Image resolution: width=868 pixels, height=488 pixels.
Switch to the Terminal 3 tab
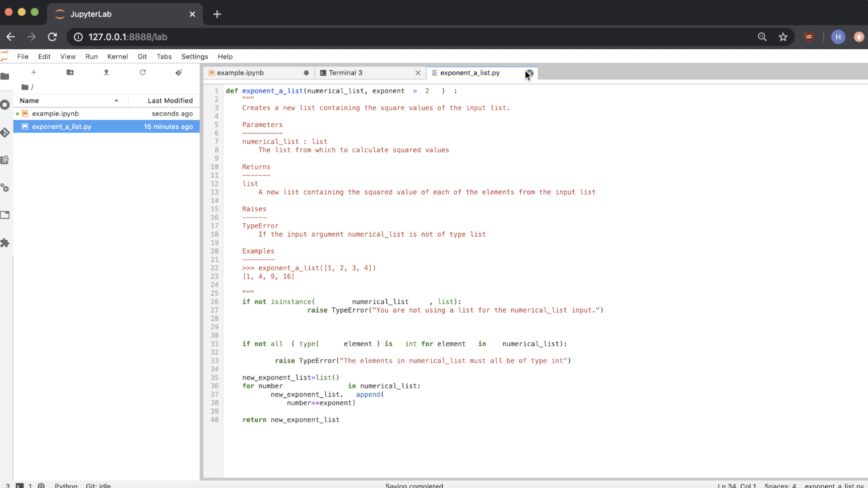point(345,73)
